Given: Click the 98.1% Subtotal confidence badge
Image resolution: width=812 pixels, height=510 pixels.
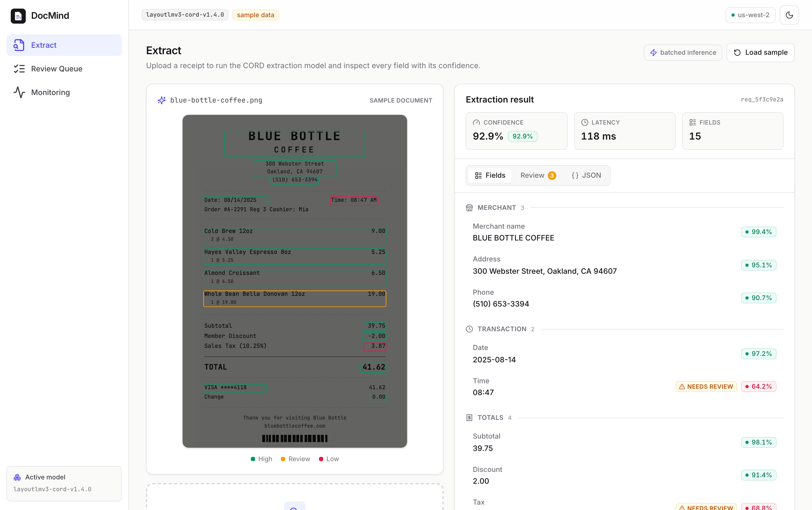Looking at the screenshot, I should point(758,442).
